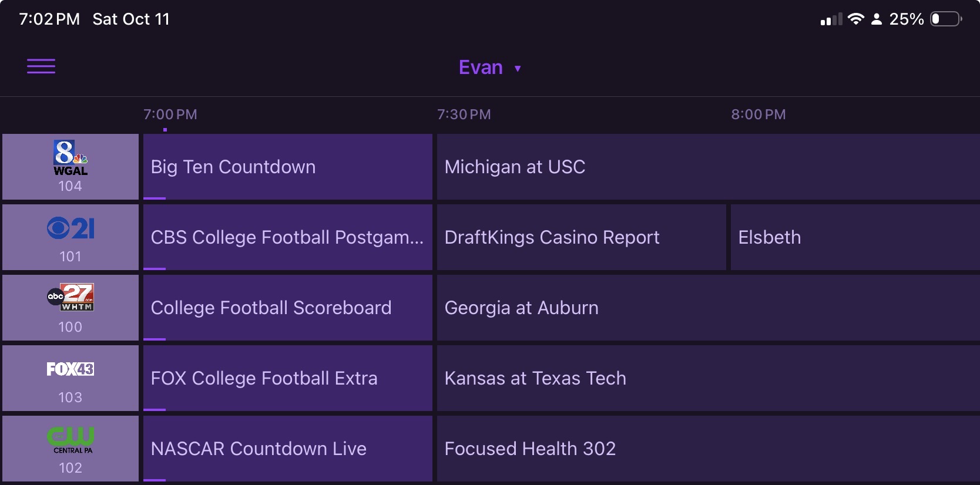Open the Elsbeth program listing
Screen dimensions: 980x485
click(854, 237)
